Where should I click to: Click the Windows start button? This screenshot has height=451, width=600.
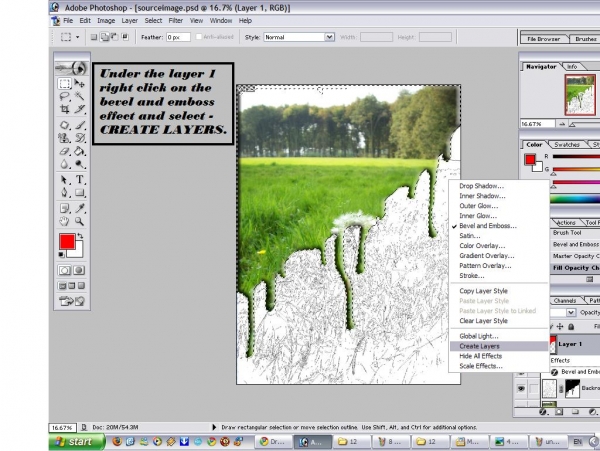(x=76, y=442)
